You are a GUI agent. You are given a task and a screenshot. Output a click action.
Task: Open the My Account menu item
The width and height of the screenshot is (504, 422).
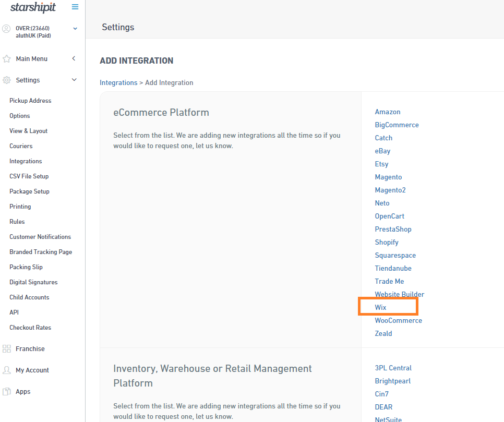[32, 370]
